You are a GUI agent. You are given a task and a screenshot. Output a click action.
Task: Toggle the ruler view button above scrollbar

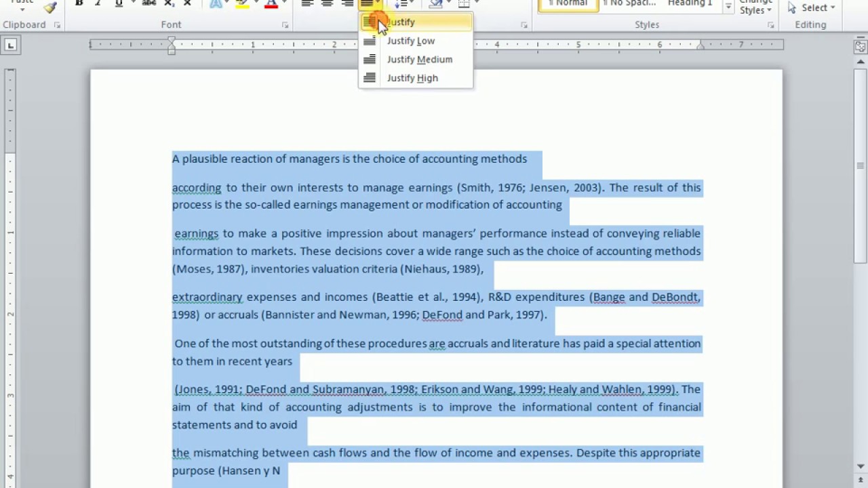(860, 46)
